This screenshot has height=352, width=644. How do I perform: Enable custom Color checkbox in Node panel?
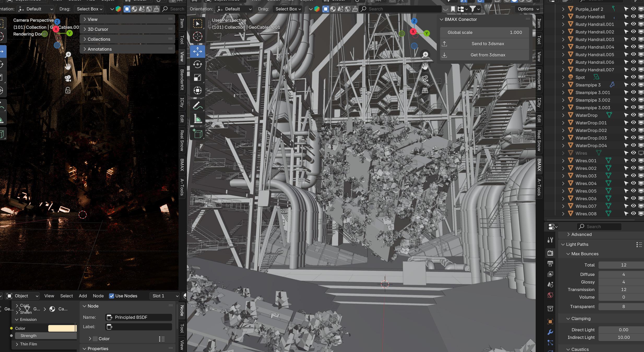pos(95,339)
